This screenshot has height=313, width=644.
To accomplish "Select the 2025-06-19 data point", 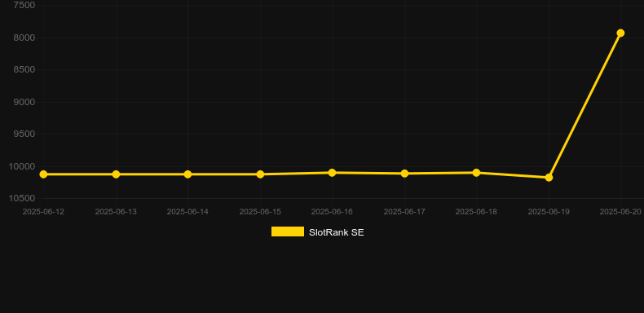I will 549,178.
